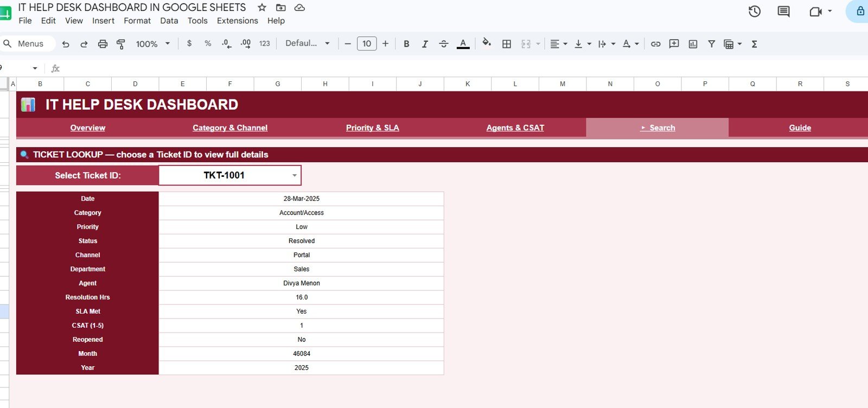Open the Guide link
The width and height of the screenshot is (868, 408).
pos(800,128)
